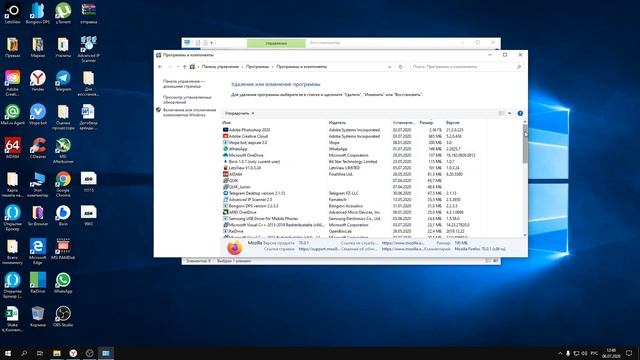Select the RaiDrive desktop icon
640x360 pixels.
tap(38, 283)
